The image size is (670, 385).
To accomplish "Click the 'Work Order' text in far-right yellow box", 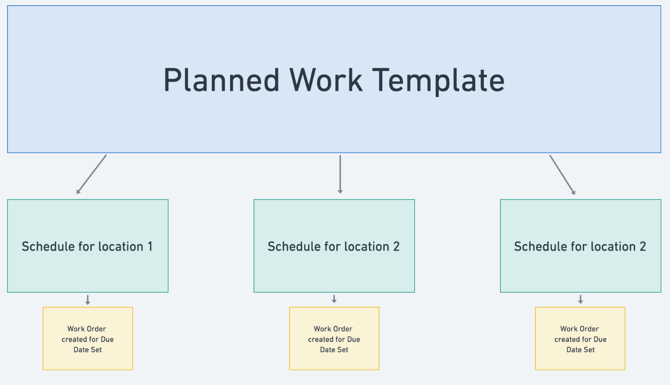I will [x=579, y=329].
